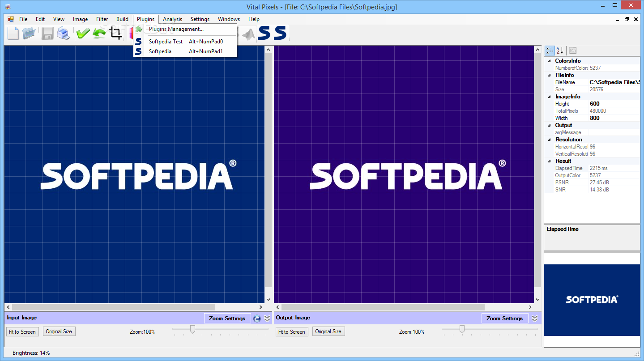Collapse the Input Image panel chevron
The image size is (644, 361).
pyautogui.click(x=267, y=319)
